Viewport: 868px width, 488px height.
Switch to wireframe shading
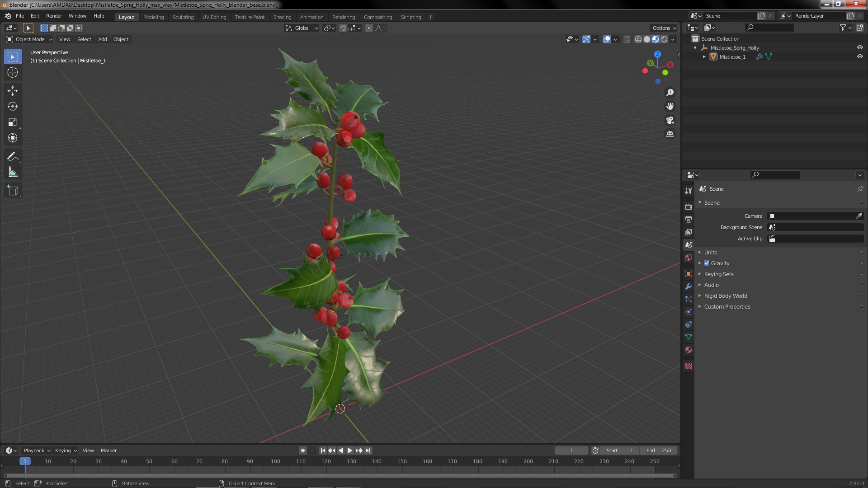pyautogui.click(x=638, y=39)
